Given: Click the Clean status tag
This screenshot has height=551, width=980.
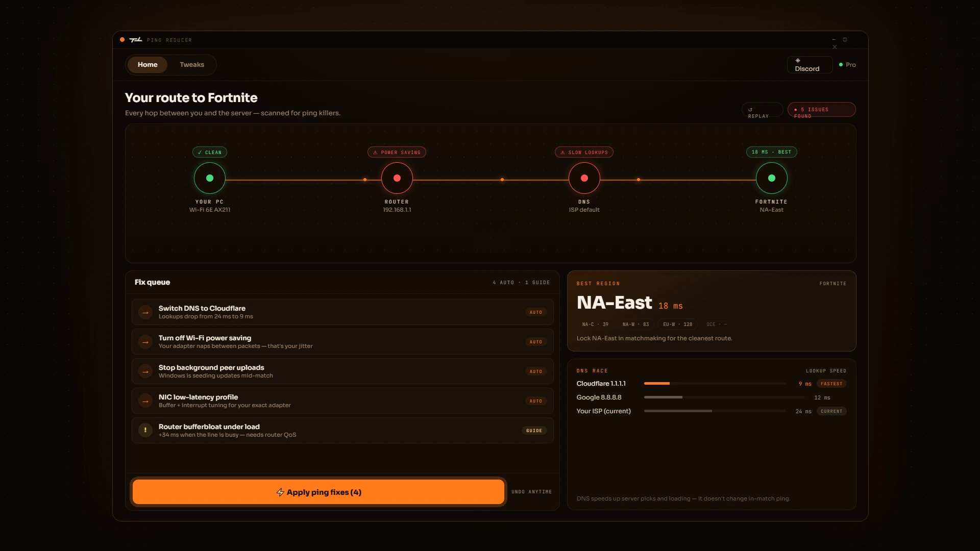Looking at the screenshot, I should click(x=210, y=153).
